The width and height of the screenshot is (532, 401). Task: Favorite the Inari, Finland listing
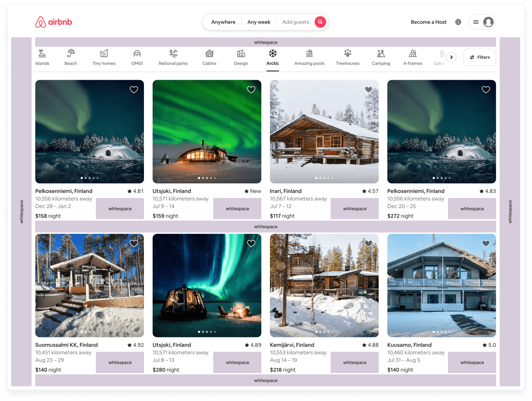[368, 89]
